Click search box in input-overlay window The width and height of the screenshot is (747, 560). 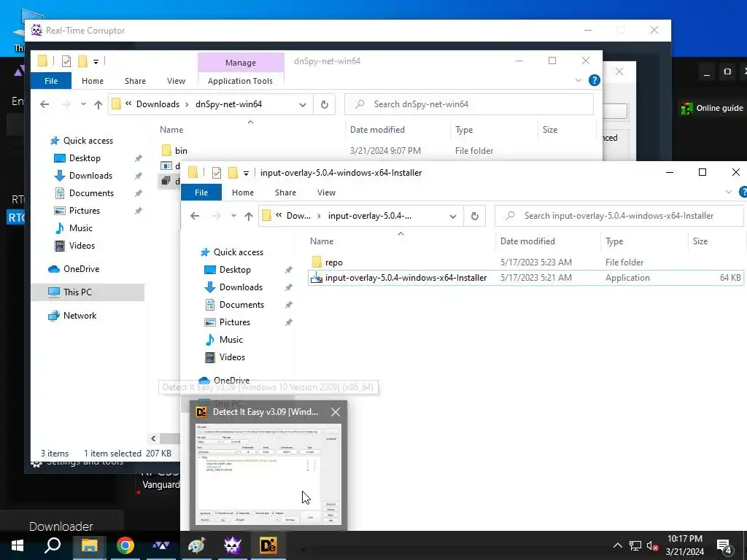tap(619, 216)
